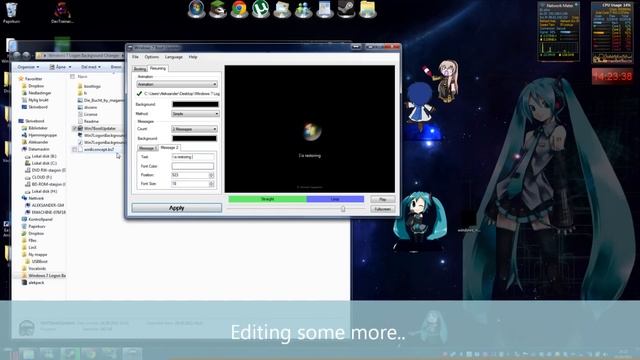Open the Animation dropdown in Boot Updater
Screen dimensions: 640x360
(x=177, y=84)
